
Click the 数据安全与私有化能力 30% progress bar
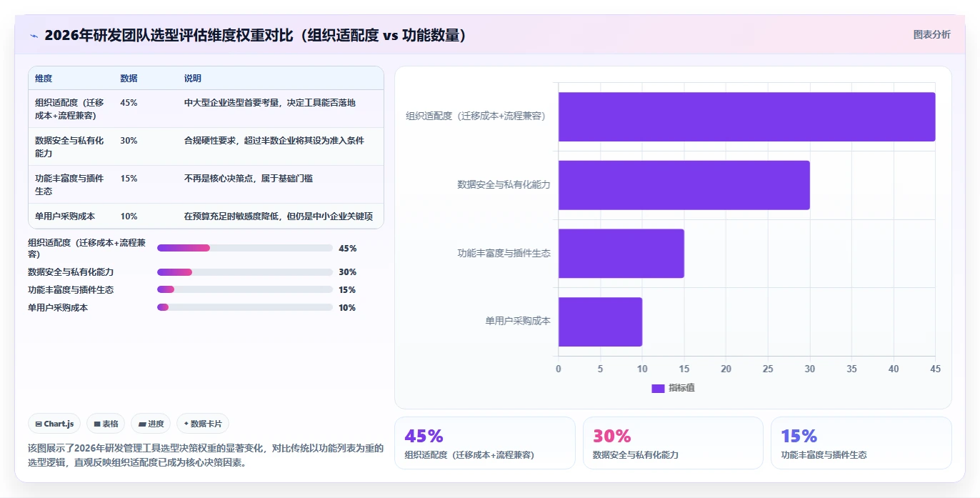point(245,272)
